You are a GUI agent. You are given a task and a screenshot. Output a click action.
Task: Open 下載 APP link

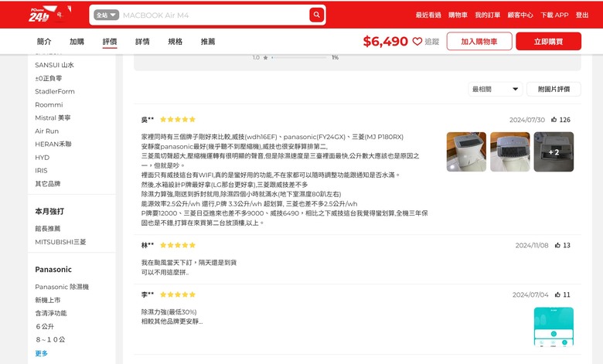[x=554, y=15]
